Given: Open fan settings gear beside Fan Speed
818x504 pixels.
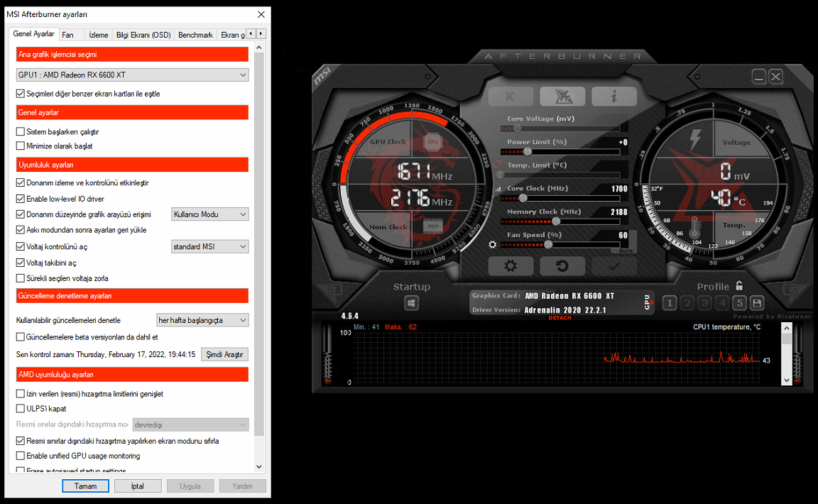Looking at the screenshot, I should point(493,244).
